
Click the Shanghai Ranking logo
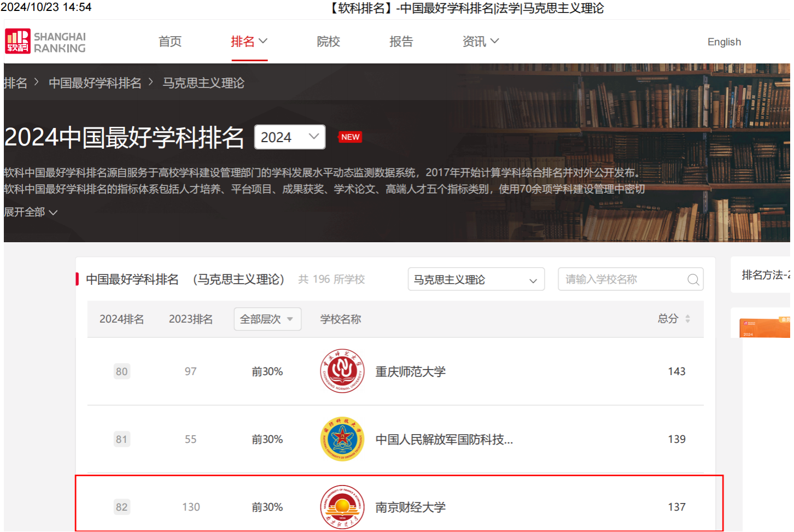point(46,42)
